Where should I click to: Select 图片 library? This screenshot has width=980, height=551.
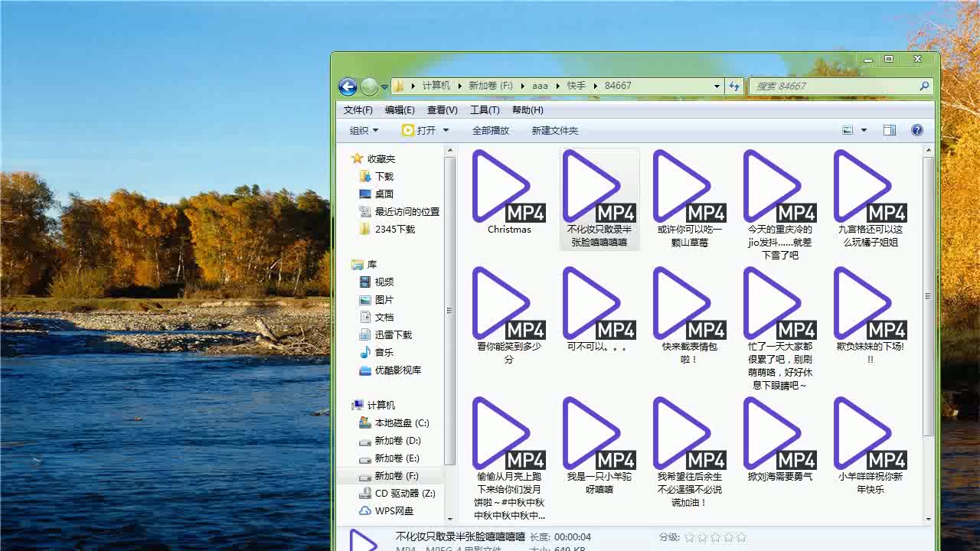click(376, 299)
